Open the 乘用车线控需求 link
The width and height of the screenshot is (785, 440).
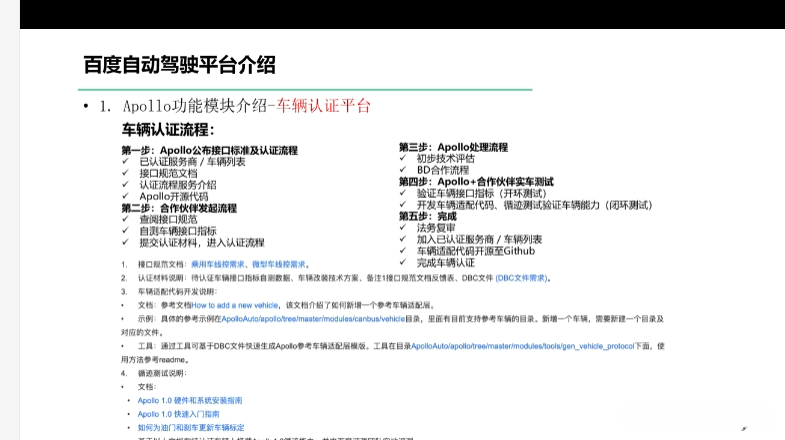(x=218, y=264)
